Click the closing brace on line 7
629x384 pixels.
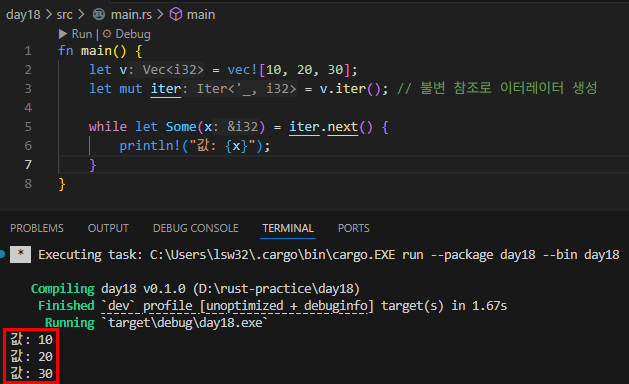tap(93, 165)
